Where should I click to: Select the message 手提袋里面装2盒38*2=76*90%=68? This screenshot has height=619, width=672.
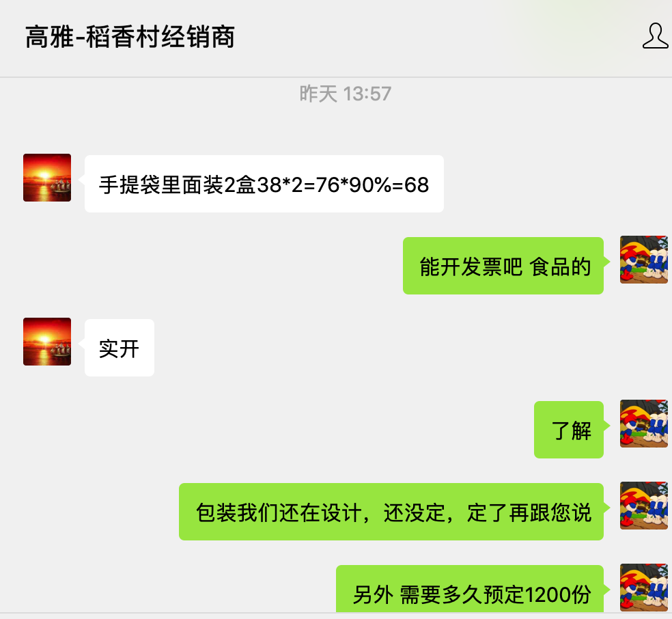pos(264,184)
